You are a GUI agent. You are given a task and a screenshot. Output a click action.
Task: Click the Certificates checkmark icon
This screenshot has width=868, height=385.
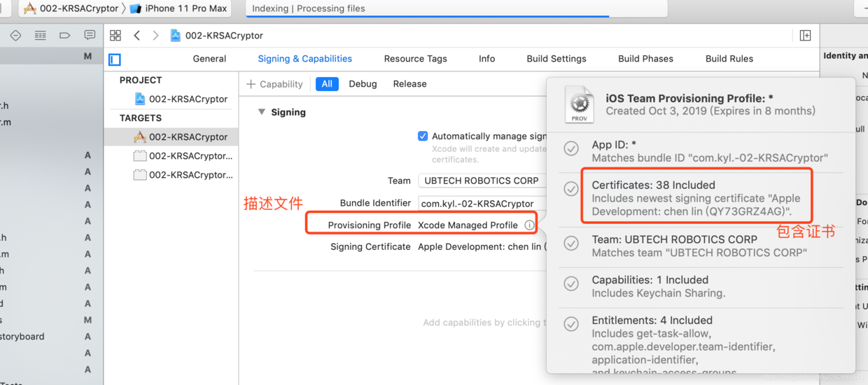(572, 189)
